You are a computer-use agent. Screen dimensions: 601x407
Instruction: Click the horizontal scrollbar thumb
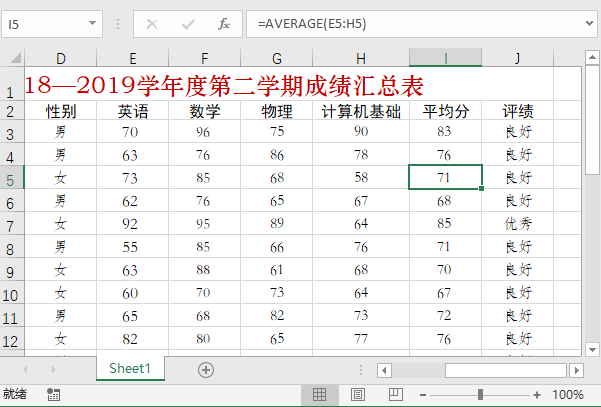[x=506, y=371]
